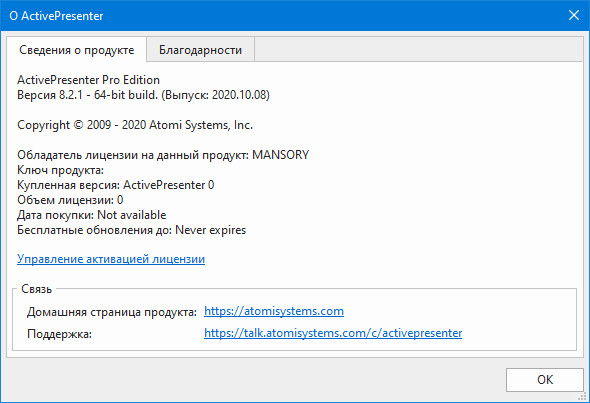Click the license holder MANSORY line

(x=163, y=155)
